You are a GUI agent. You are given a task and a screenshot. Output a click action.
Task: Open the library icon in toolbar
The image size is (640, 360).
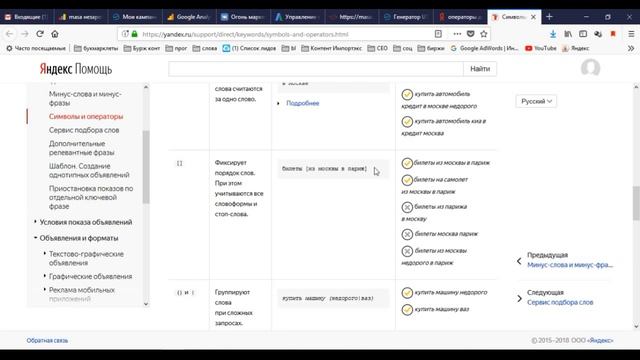coord(568,34)
